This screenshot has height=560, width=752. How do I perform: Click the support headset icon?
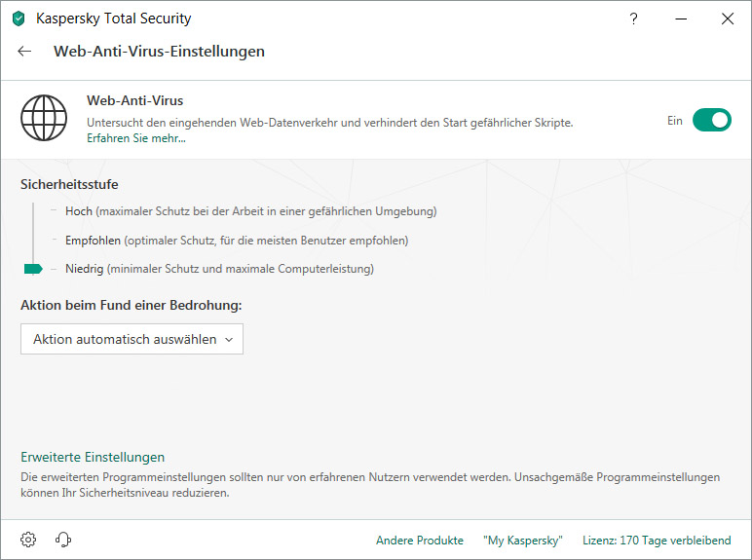tap(63, 540)
